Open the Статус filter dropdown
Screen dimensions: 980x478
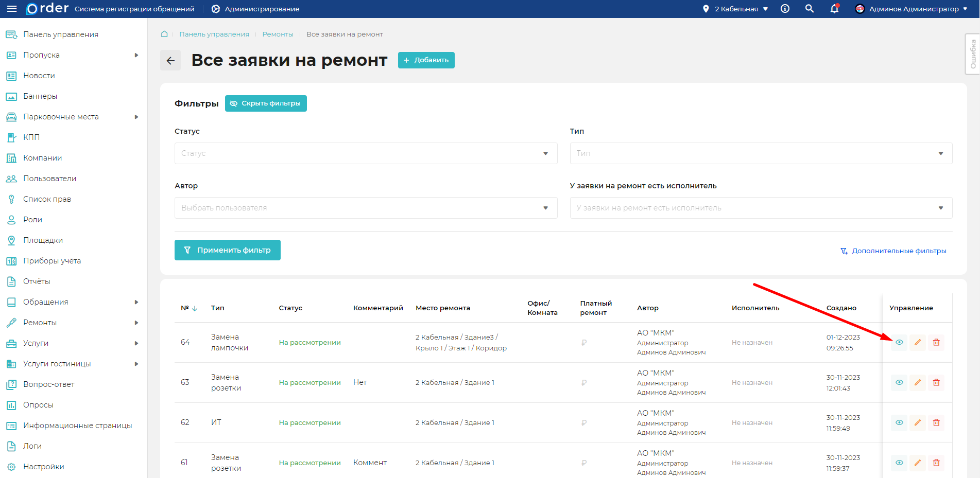(366, 153)
